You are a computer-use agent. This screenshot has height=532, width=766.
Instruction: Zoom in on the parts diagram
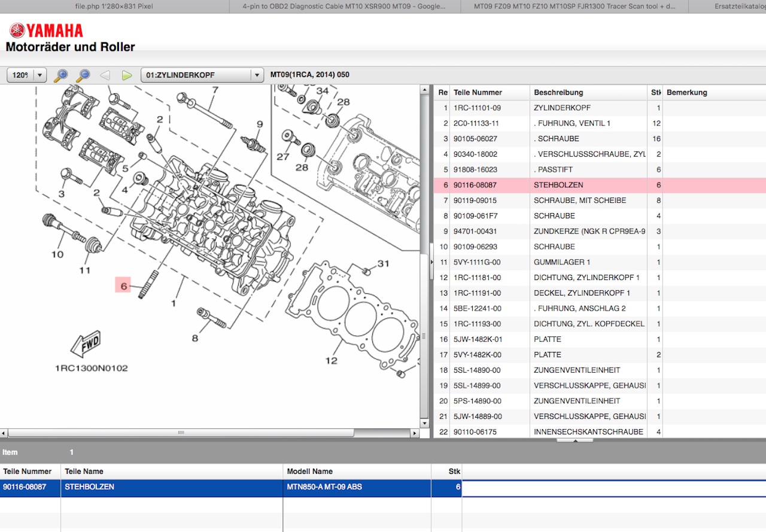61,75
